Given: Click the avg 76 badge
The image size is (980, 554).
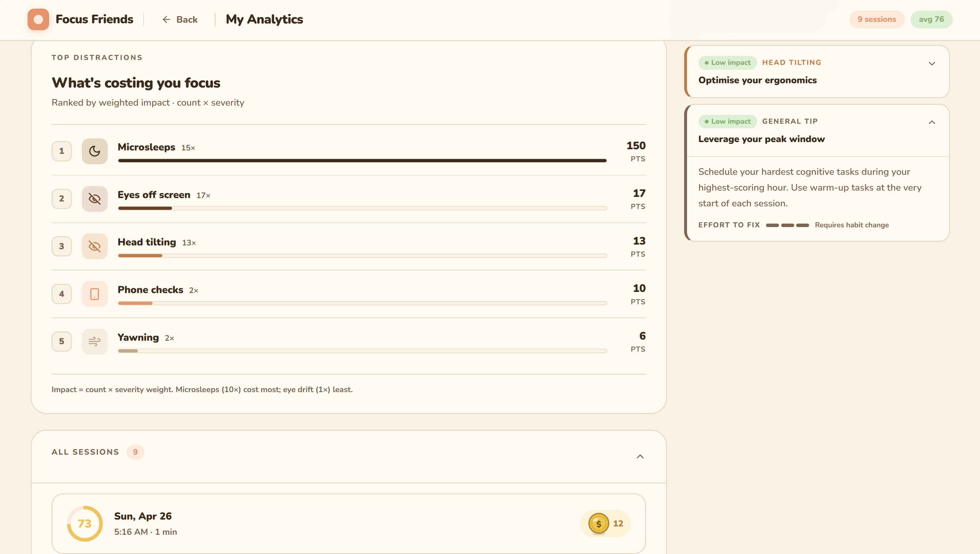Looking at the screenshot, I should point(931,20).
